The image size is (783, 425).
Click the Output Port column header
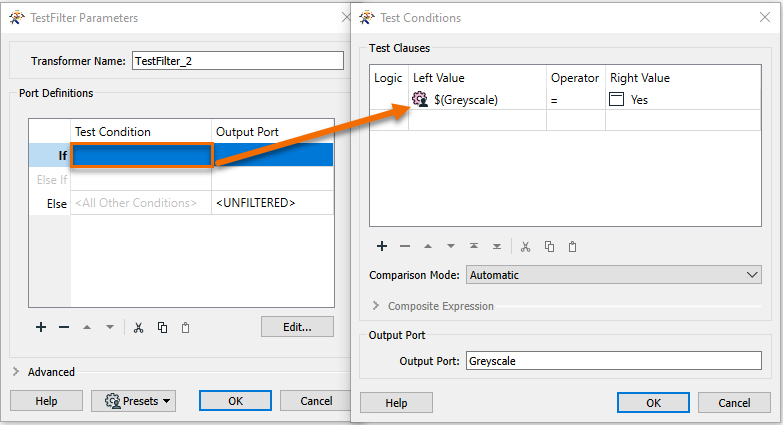pyautogui.click(x=272, y=132)
